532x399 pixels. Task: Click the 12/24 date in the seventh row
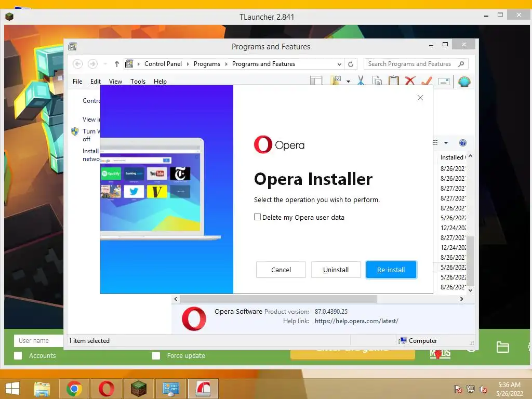[453, 228]
